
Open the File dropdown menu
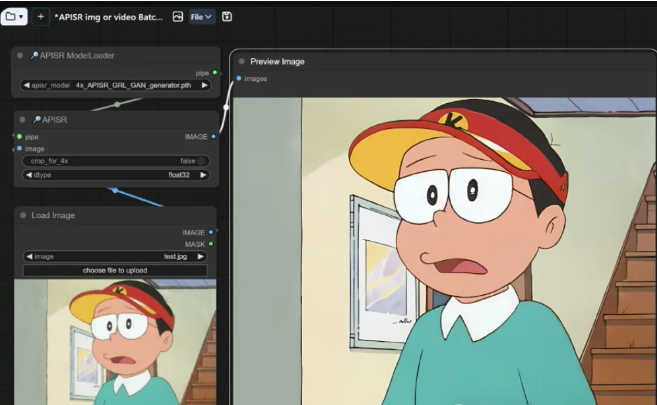[x=202, y=16]
